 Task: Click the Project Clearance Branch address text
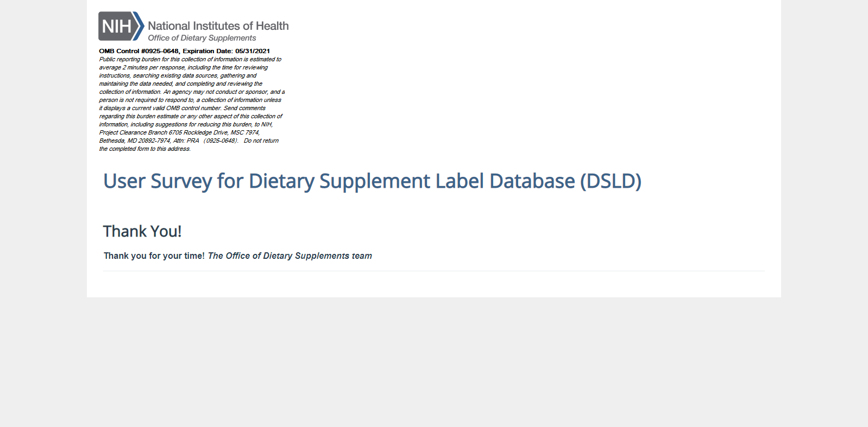(x=179, y=132)
